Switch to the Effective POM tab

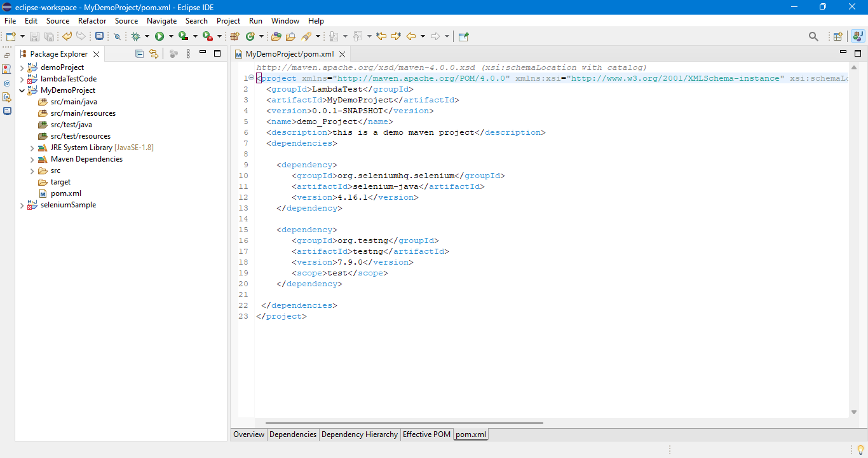[x=426, y=434]
